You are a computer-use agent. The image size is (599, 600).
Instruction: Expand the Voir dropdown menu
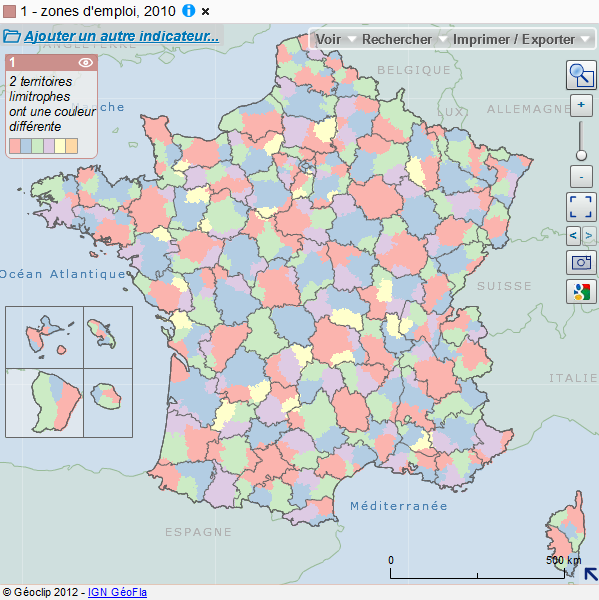pyautogui.click(x=335, y=39)
